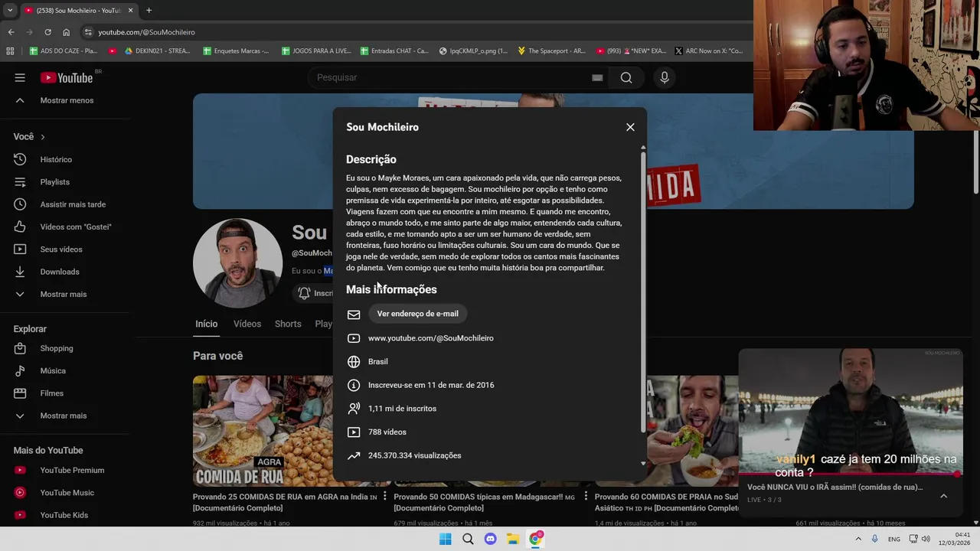Click Ver endereço de e-mail button
Image resolution: width=980 pixels, height=551 pixels.
(x=417, y=314)
